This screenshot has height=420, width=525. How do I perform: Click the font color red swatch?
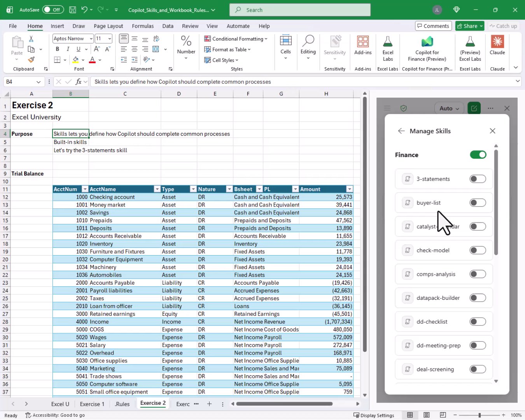pos(92,59)
